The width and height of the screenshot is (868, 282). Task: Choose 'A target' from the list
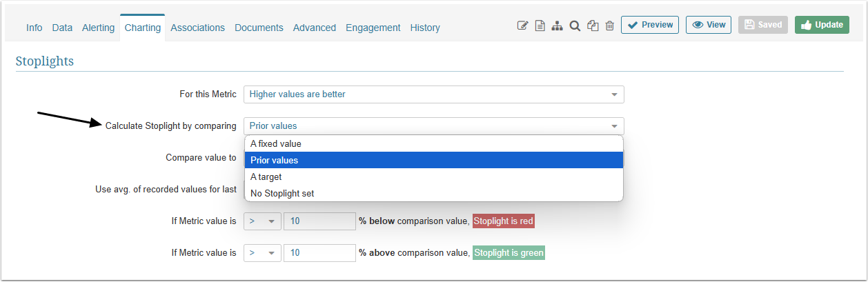point(265,177)
